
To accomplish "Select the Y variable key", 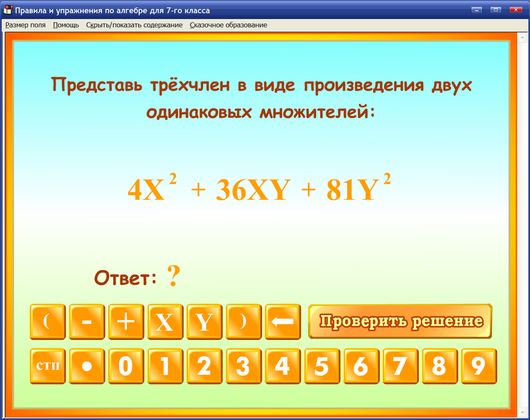I will [204, 322].
